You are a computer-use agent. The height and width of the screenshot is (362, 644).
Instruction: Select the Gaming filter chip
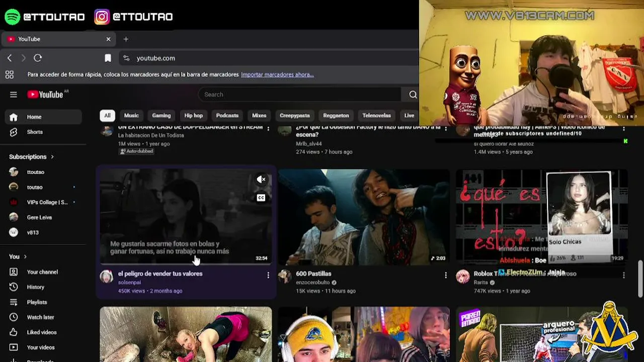click(162, 116)
